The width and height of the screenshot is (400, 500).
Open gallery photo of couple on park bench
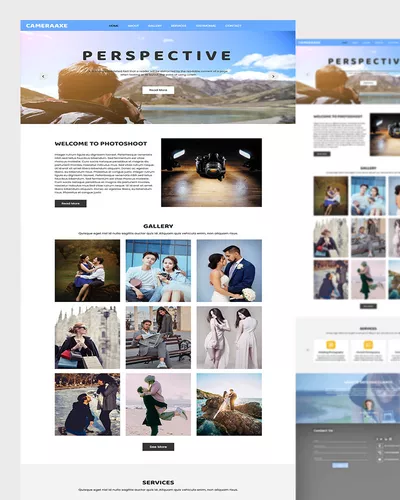coord(158,338)
